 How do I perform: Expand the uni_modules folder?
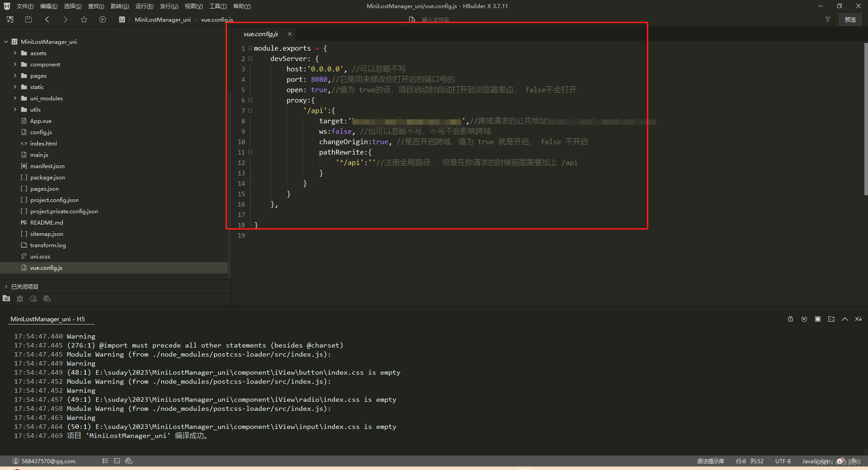click(x=15, y=98)
